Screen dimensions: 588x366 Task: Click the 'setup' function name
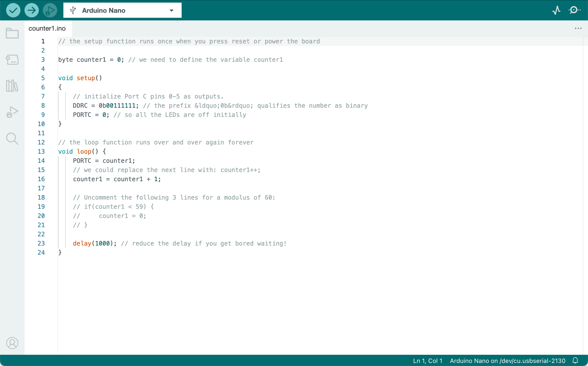tap(86, 78)
